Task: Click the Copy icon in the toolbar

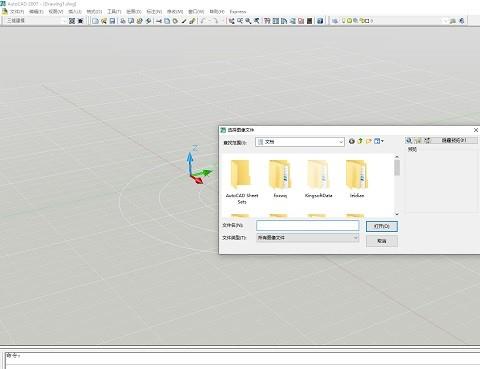Action: point(167,21)
